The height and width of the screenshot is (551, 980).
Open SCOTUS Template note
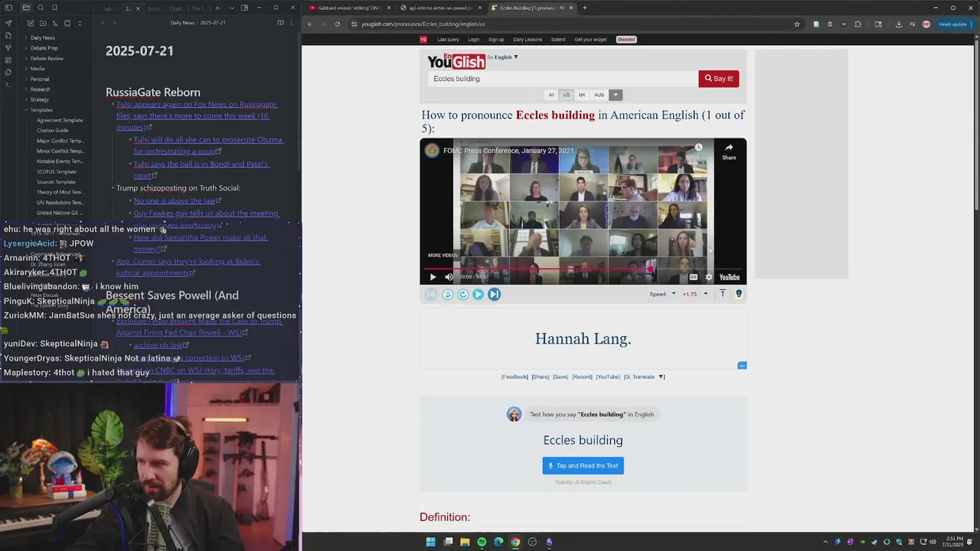pyautogui.click(x=57, y=171)
